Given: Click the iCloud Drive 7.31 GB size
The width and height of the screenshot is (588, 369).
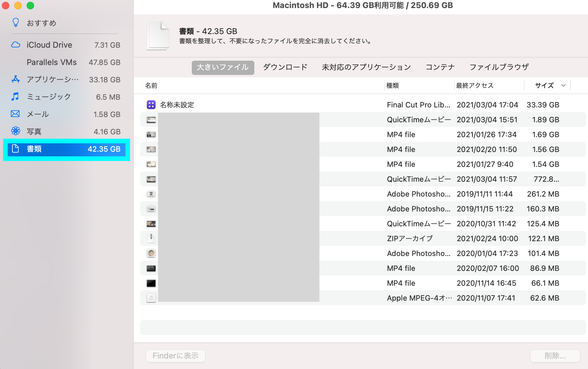Looking at the screenshot, I should [x=107, y=45].
